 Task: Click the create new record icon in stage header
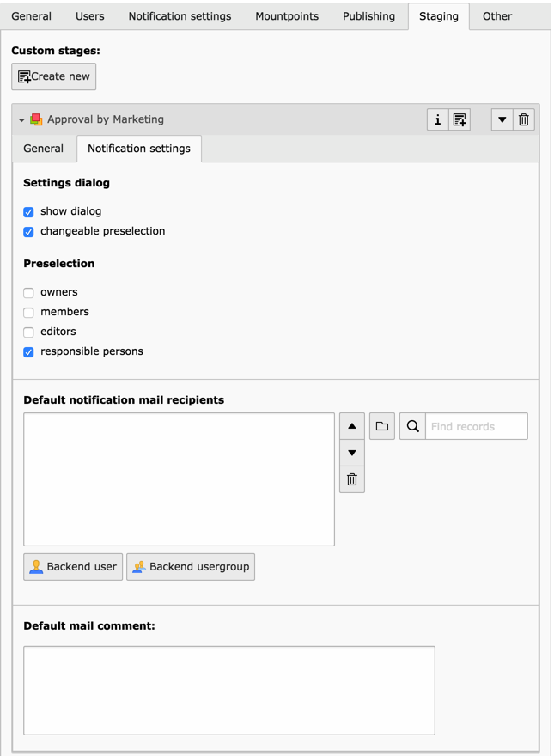459,119
